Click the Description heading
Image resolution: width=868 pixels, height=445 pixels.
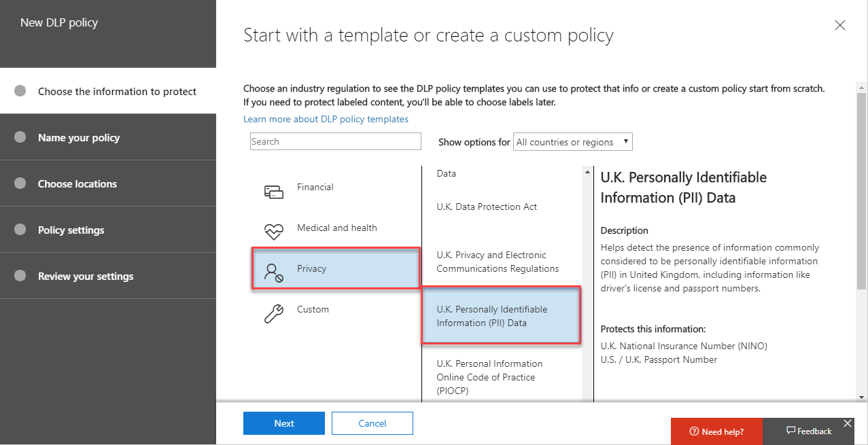coord(625,230)
